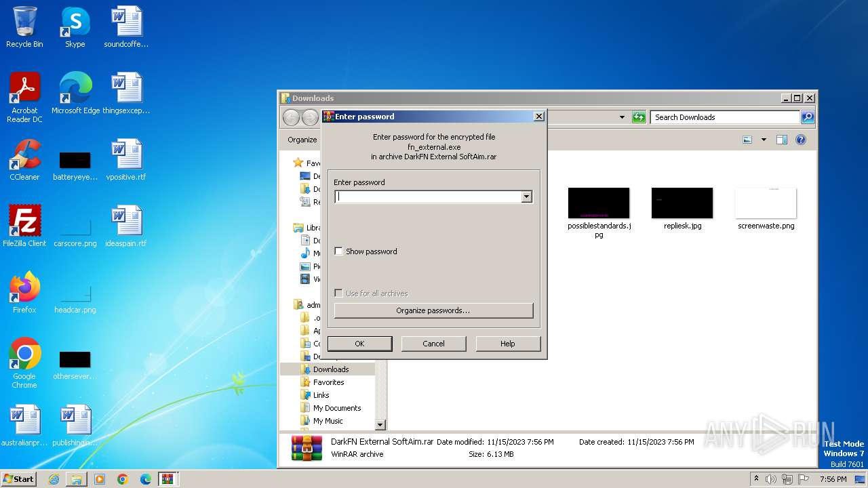This screenshot has height=488, width=868.
Task: Click OK in password dialog
Action: [359, 344]
